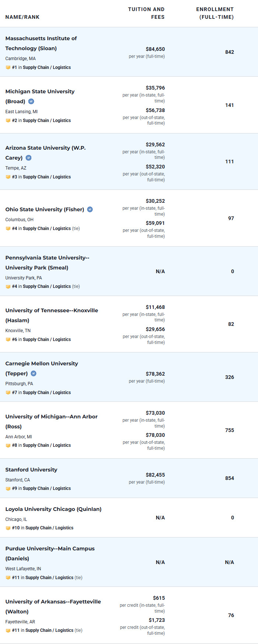Open Pennsylvania State University (Smeal) link
The width and height of the screenshot is (258, 644).
pyautogui.click(x=47, y=262)
